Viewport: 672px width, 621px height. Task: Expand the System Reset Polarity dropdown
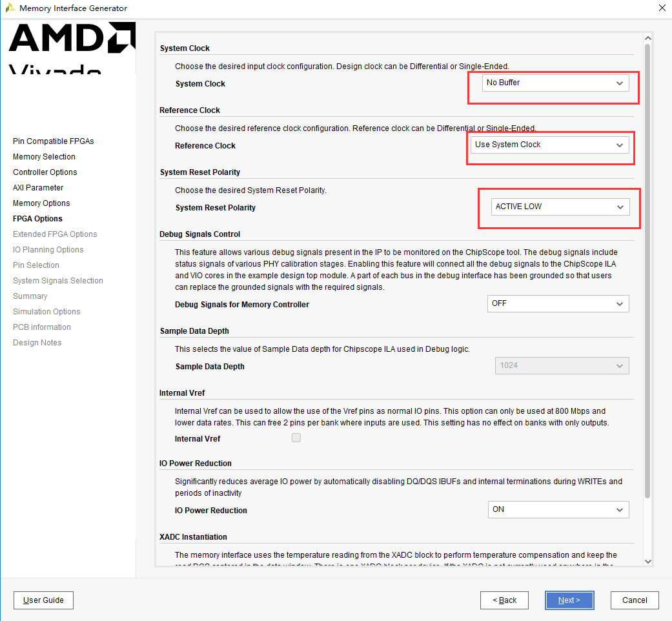[560, 207]
